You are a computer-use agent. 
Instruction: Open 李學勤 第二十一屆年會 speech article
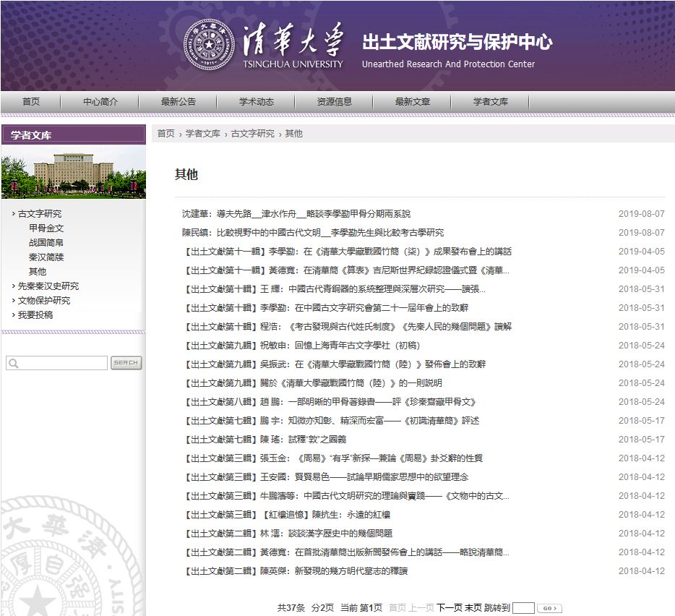(x=327, y=308)
